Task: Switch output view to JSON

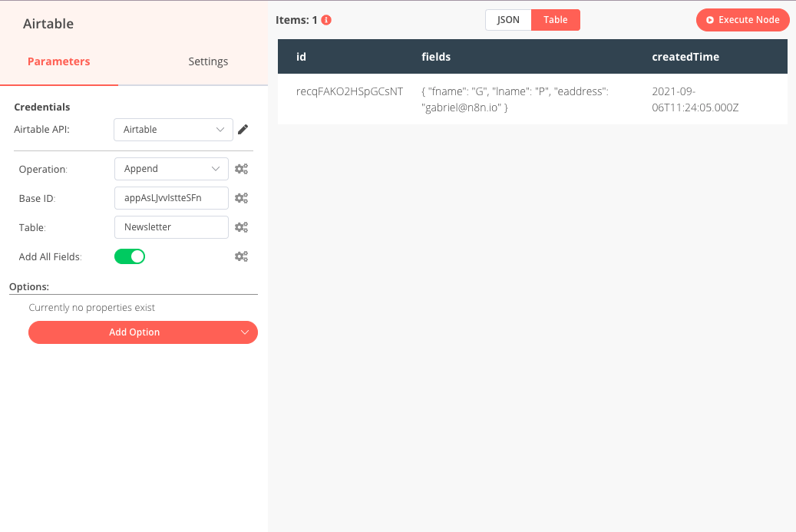Action: tap(508, 19)
